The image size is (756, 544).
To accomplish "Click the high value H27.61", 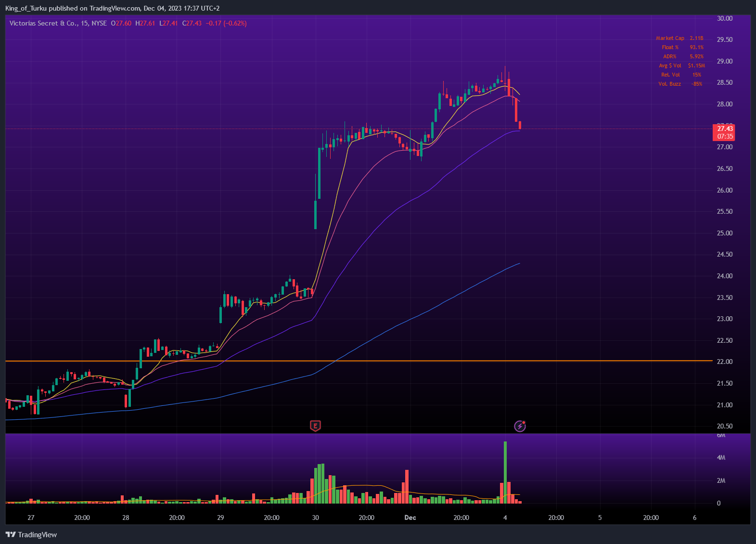I will click(x=145, y=23).
